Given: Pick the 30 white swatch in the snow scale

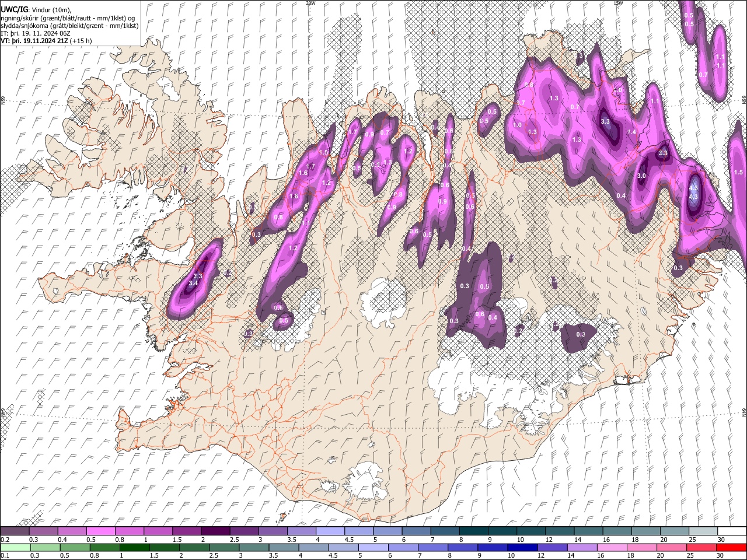Looking at the screenshot, I should [x=731, y=531].
